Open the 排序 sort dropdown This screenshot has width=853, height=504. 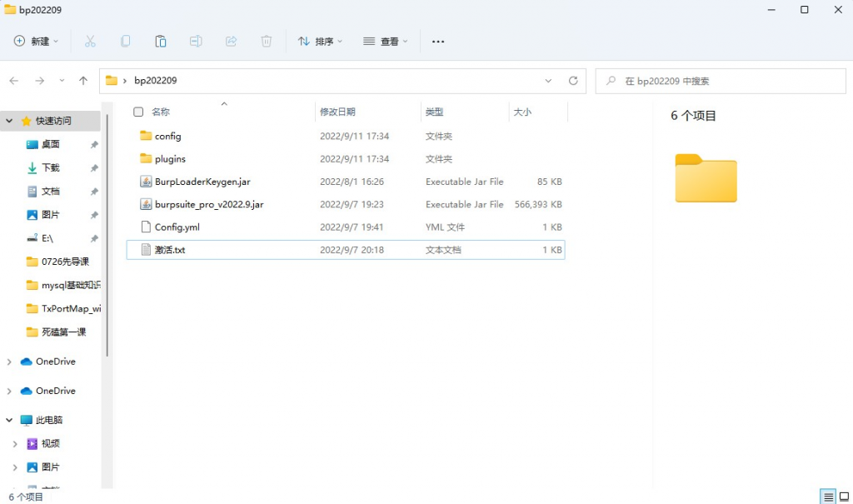click(x=320, y=42)
